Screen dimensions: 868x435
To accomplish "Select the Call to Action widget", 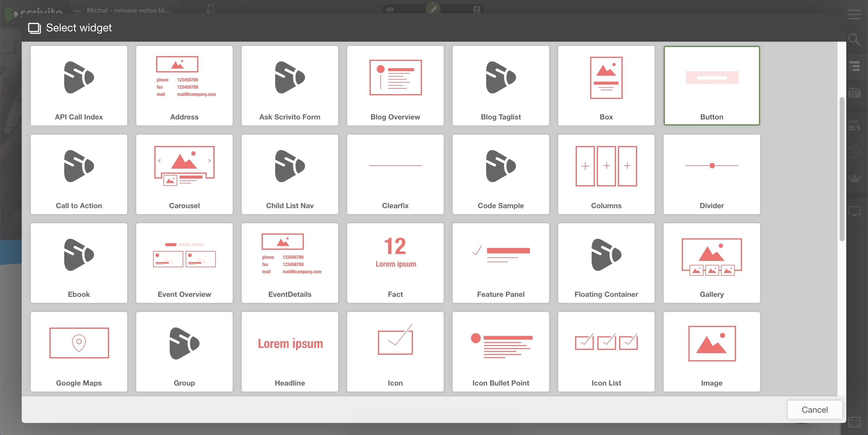I will click(79, 174).
